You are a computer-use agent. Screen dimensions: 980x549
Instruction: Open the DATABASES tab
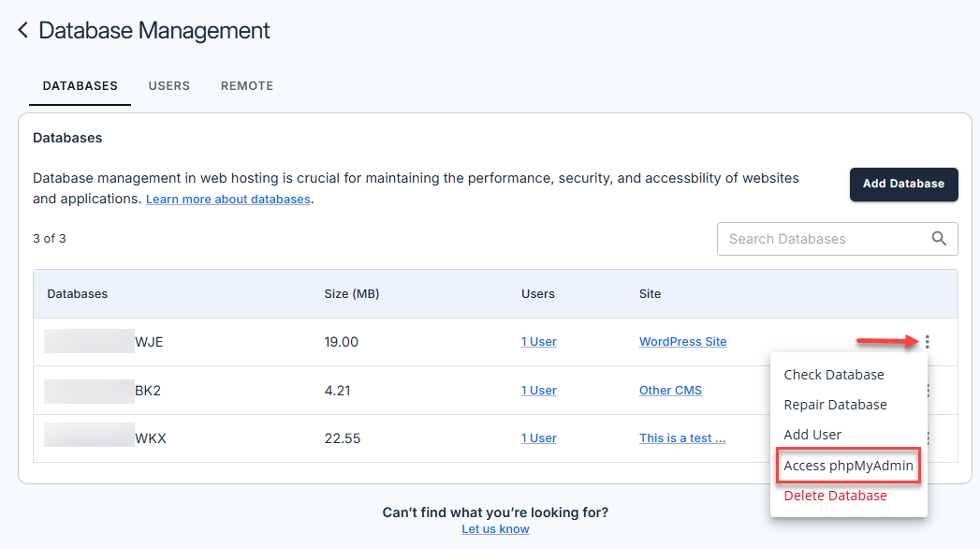point(80,85)
